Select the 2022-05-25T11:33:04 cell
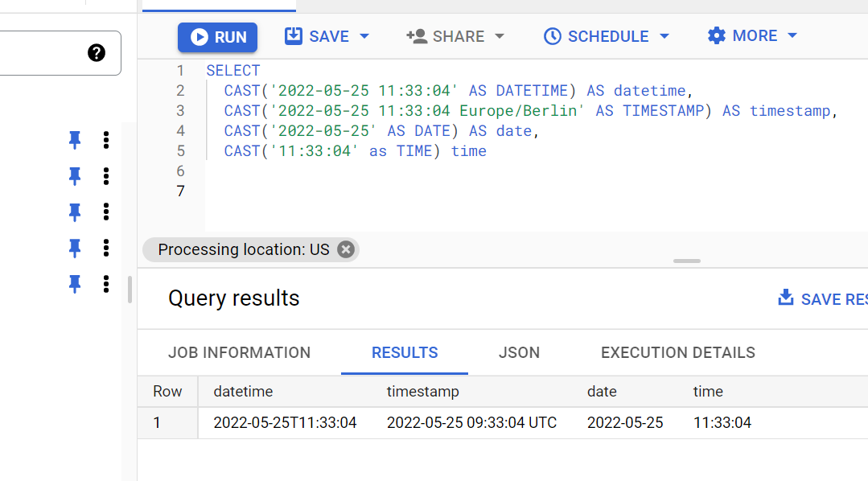 [285, 423]
